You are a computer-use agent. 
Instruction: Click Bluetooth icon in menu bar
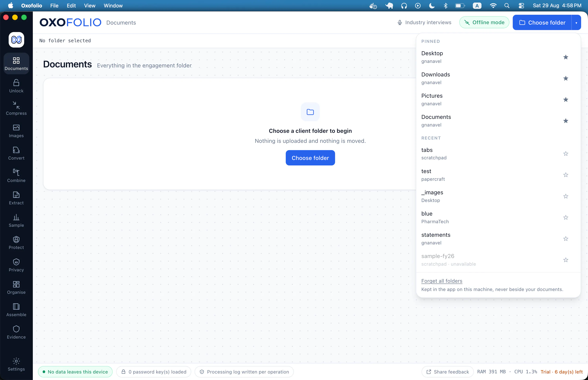pyautogui.click(x=445, y=6)
